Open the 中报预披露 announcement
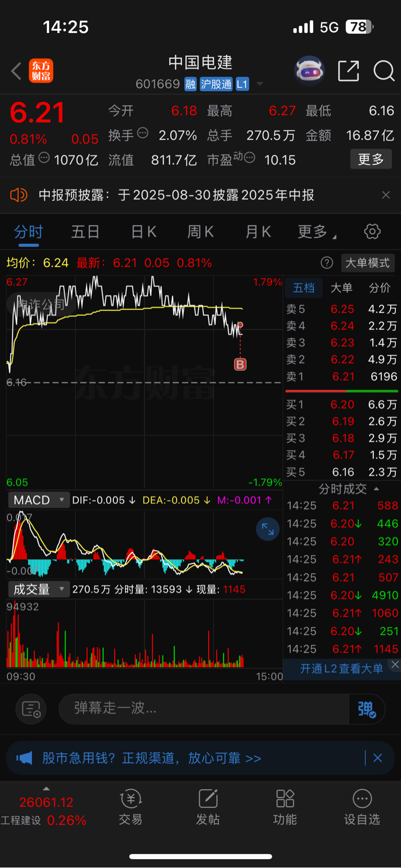The image size is (401, 868). pyautogui.click(x=176, y=195)
